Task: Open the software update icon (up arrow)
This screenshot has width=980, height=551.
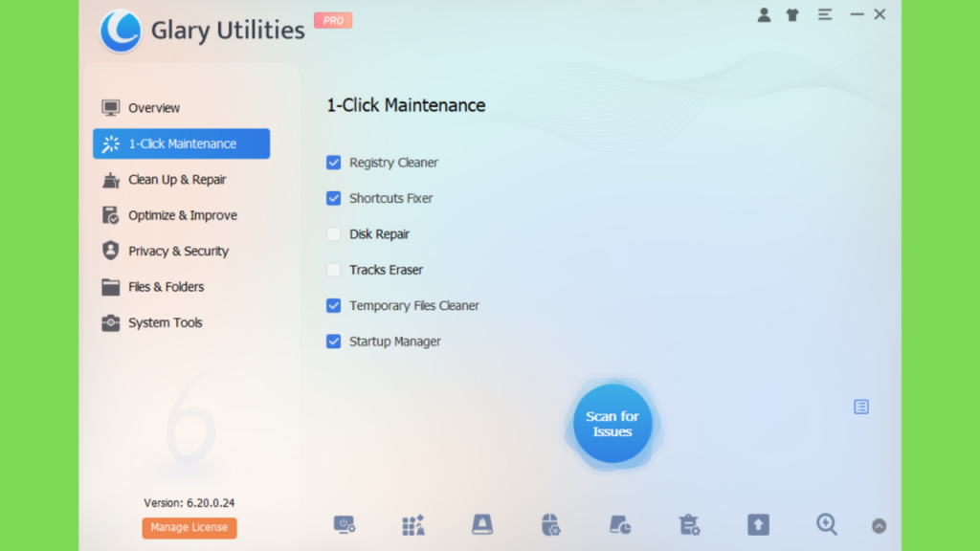Action: coord(758,525)
